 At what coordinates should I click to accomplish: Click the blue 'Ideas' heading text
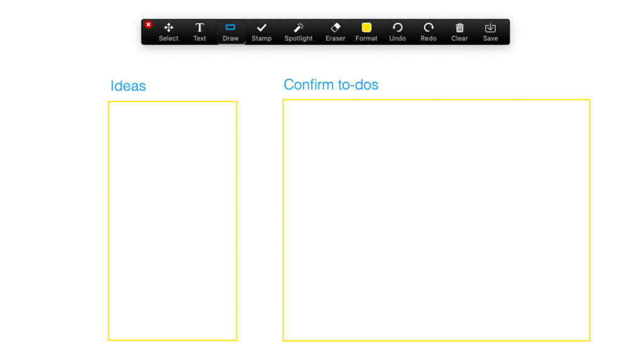128,86
